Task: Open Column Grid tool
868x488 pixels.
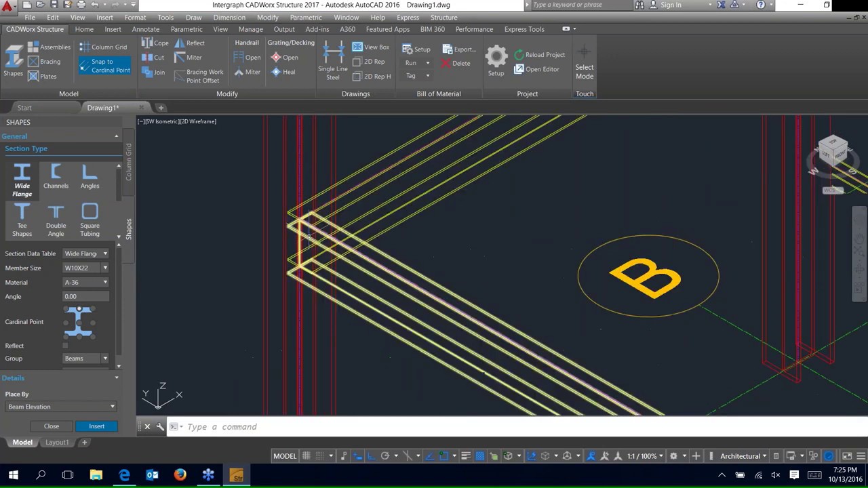Action: 103,47
